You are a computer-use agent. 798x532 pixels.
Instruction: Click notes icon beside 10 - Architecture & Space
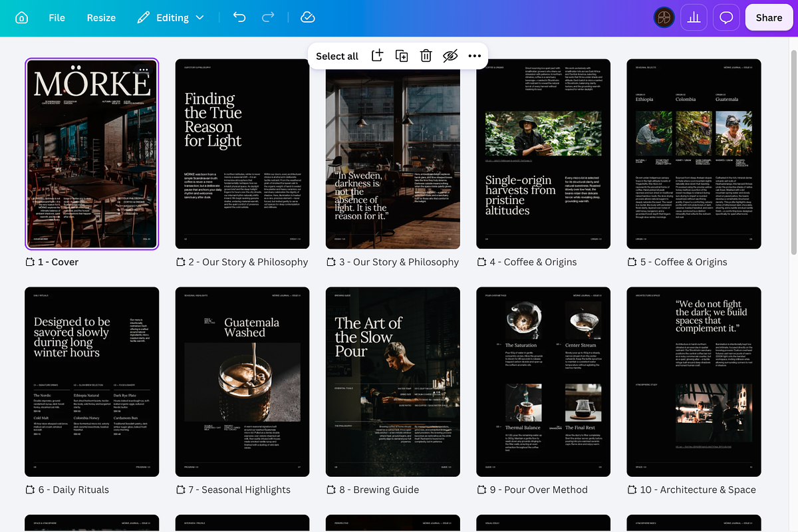(632, 490)
